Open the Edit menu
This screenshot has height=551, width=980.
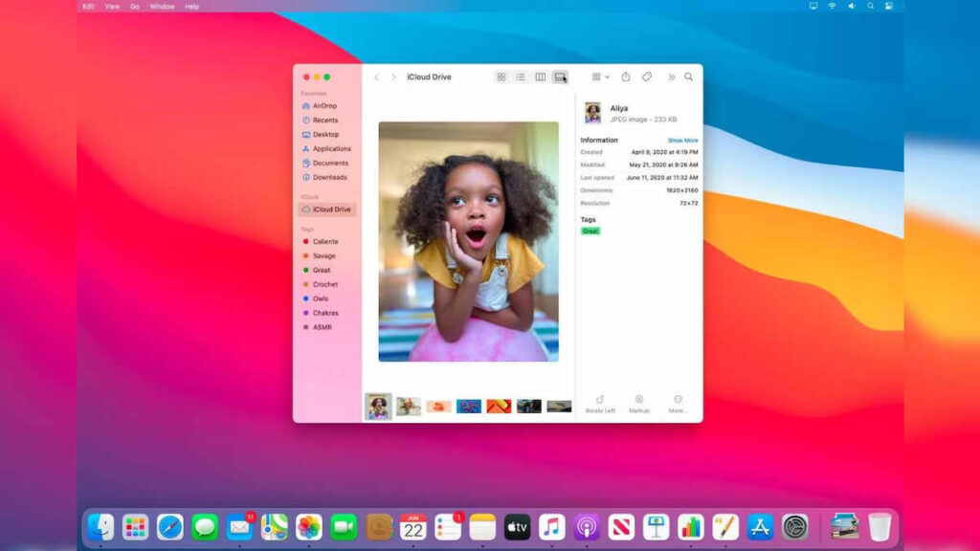pos(88,7)
